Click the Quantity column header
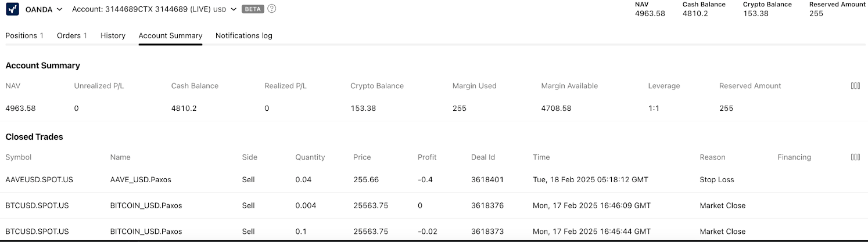 [310, 157]
